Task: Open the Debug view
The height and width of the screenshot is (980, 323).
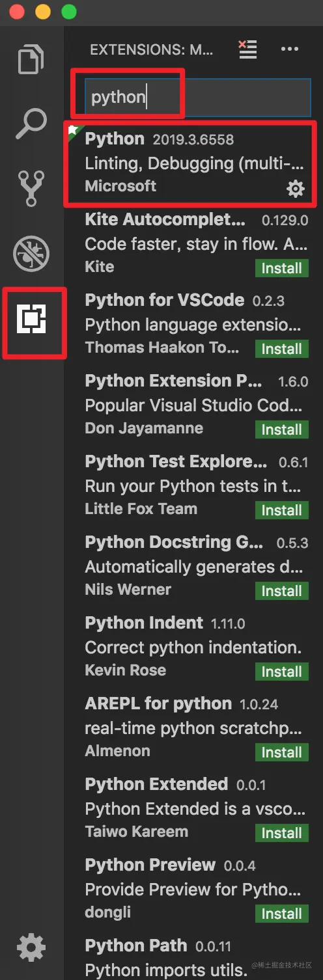Action: tap(31, 253)
